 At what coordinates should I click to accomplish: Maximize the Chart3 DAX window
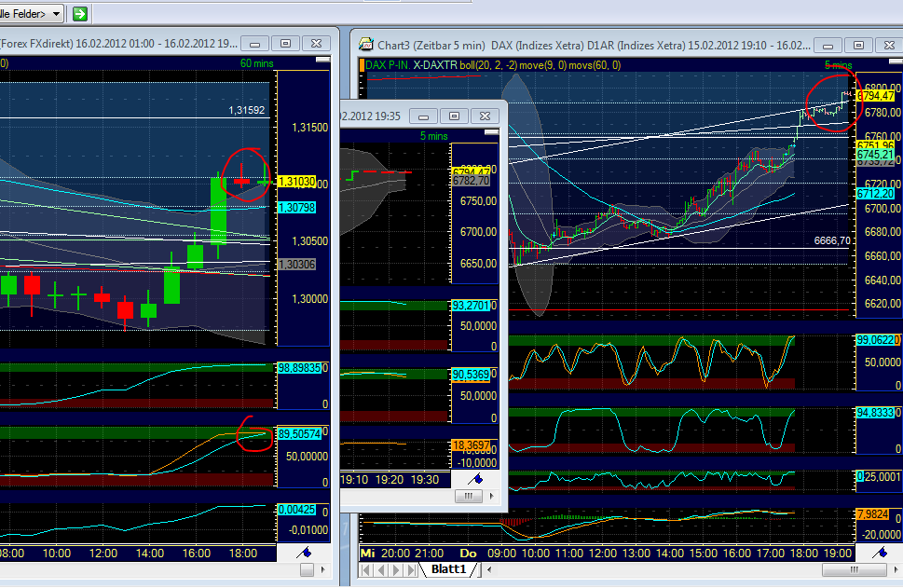(x=858, y=46)
